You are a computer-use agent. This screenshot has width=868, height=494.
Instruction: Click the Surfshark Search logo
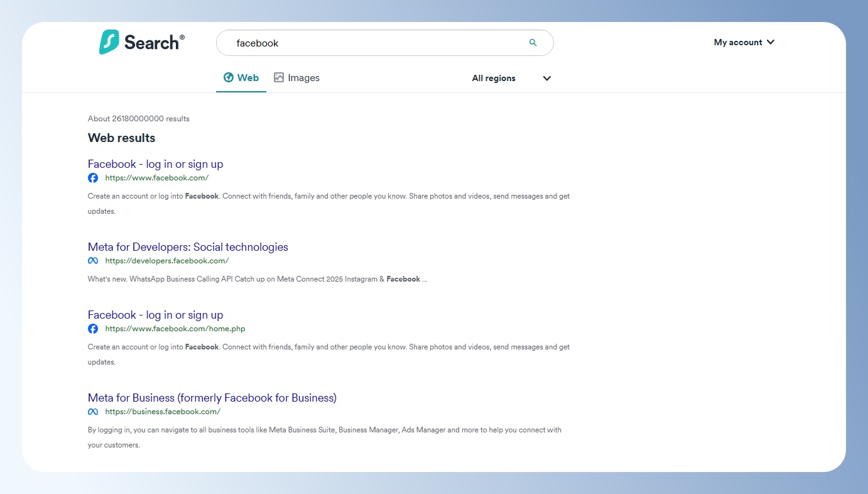[x=142, y=42]
